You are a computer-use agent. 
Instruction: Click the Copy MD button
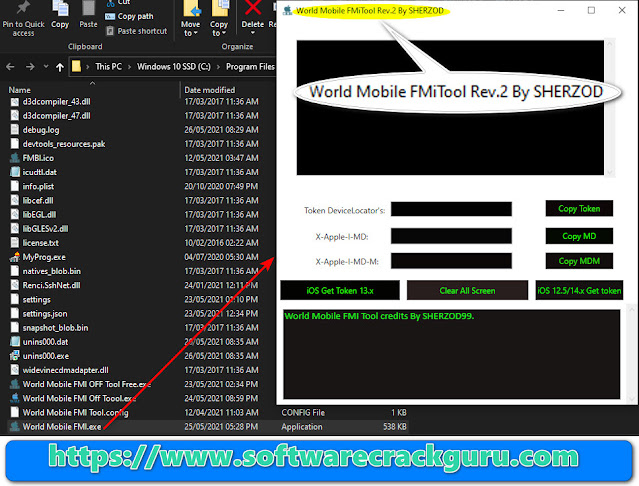coord(579,236)
